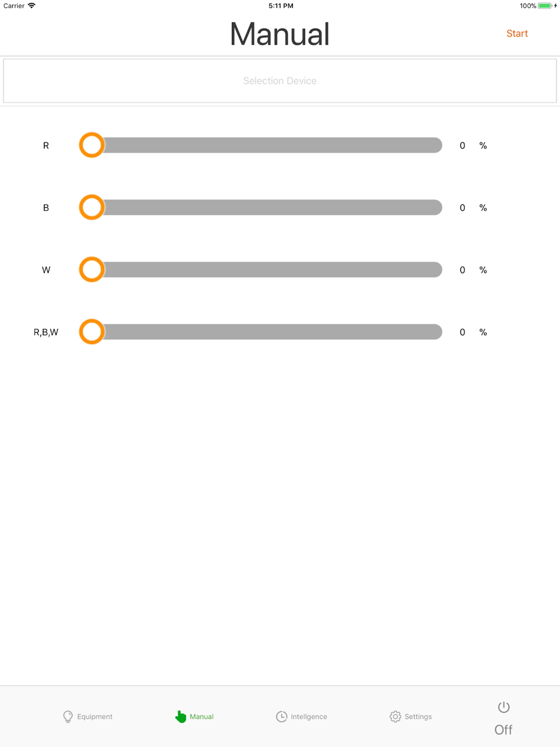The image size is (560, 747).
Task: Open the Selection Device dropdown
Action: 280,81
